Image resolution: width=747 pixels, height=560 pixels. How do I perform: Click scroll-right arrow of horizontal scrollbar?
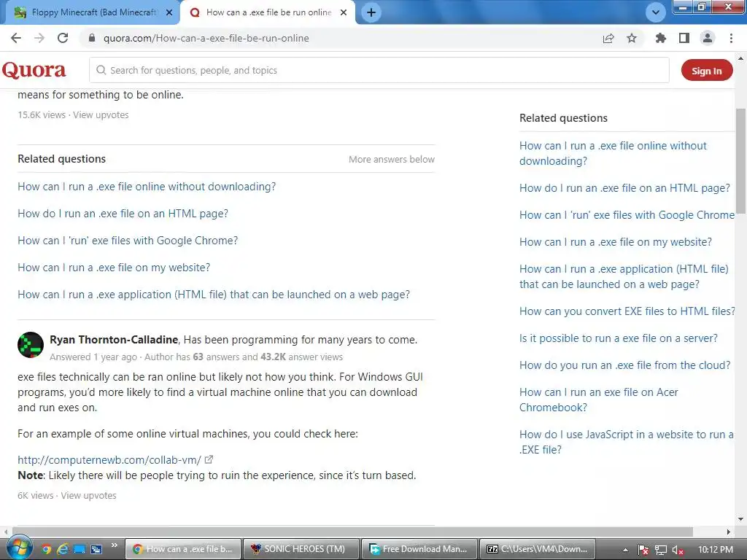[729, 532]
